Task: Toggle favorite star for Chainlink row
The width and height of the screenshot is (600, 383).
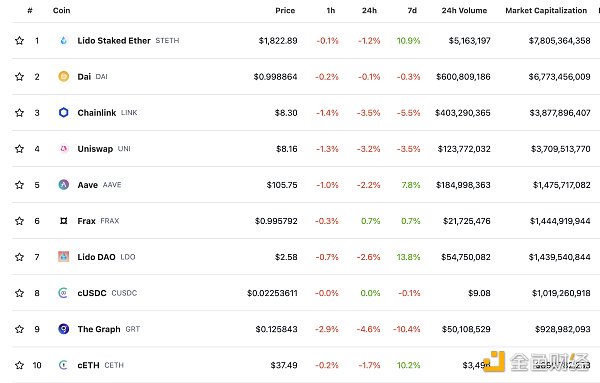Action: [20, 112]
